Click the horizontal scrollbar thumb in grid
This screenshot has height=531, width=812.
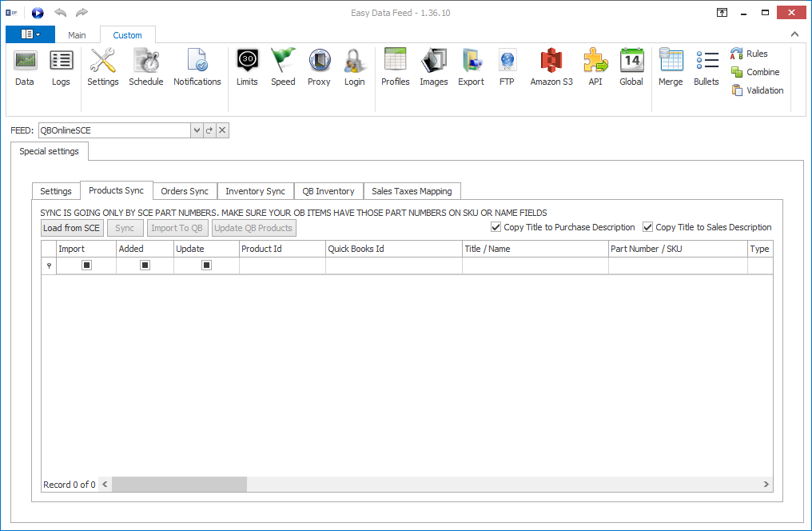[179, 485]
